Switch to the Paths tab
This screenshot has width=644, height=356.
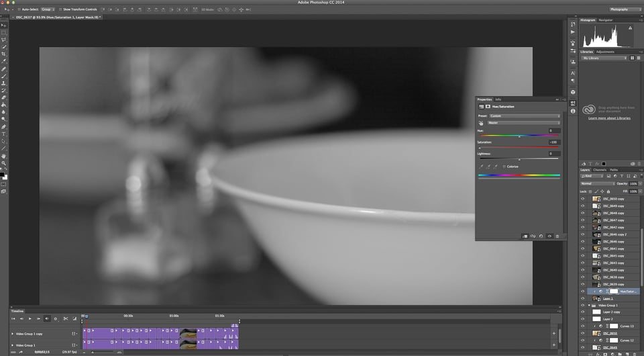coord(614,170)
